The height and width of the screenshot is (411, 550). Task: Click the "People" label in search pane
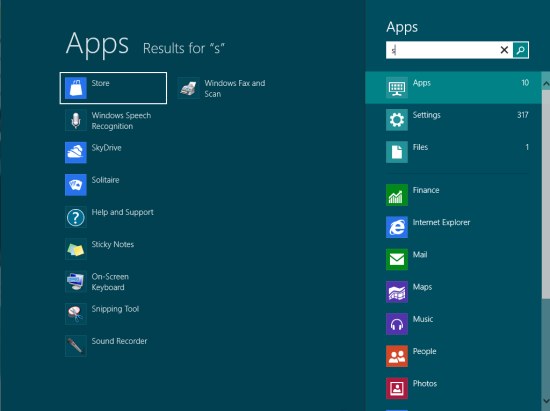click(x=424, y=352)
